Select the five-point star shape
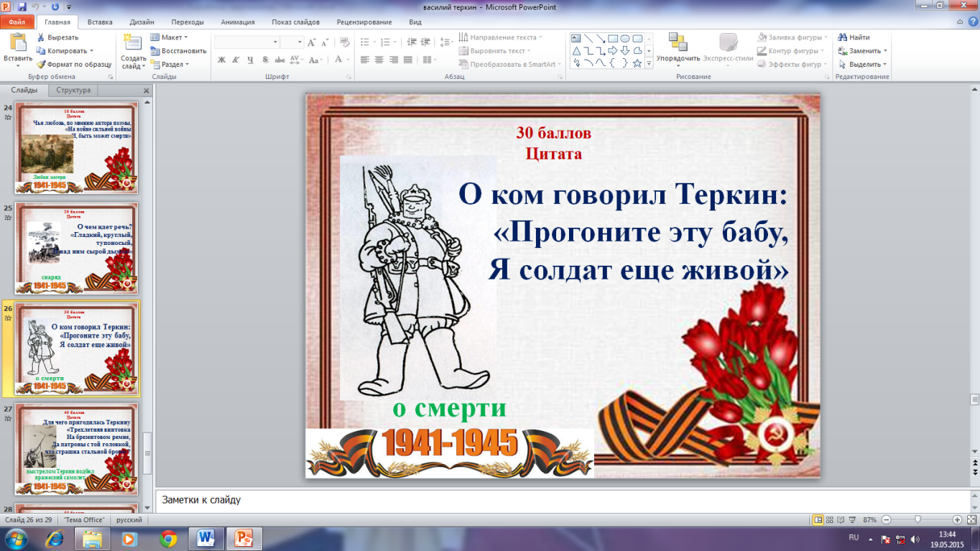Screen dimensions: 980x551 (637, 62)
